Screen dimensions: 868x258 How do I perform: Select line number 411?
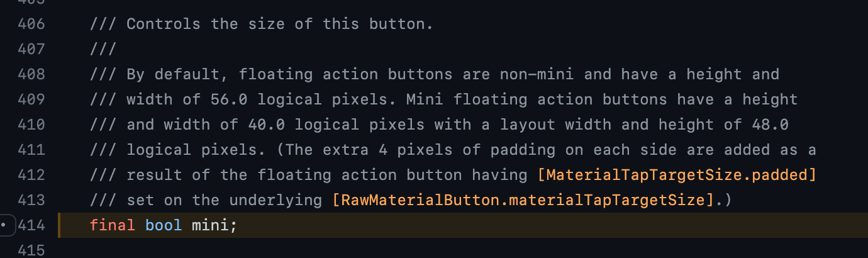click(31, 150)
